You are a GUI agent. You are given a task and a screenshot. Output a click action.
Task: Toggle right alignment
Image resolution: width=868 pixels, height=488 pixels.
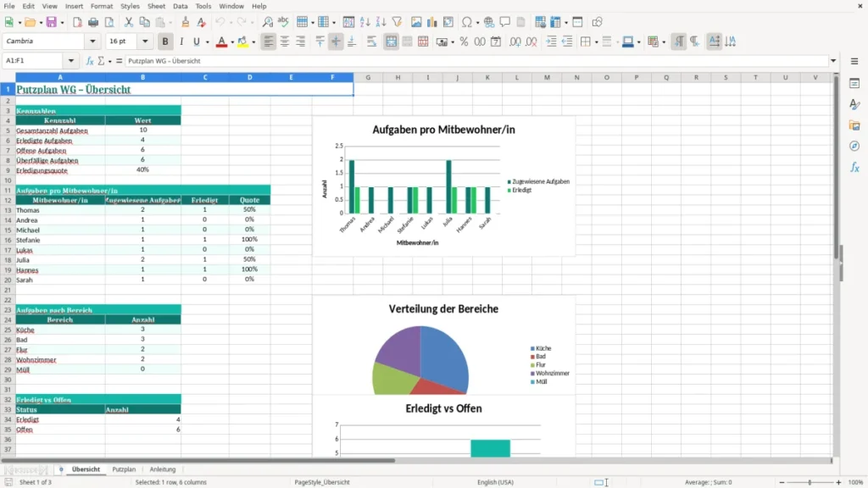pos(301,42)
